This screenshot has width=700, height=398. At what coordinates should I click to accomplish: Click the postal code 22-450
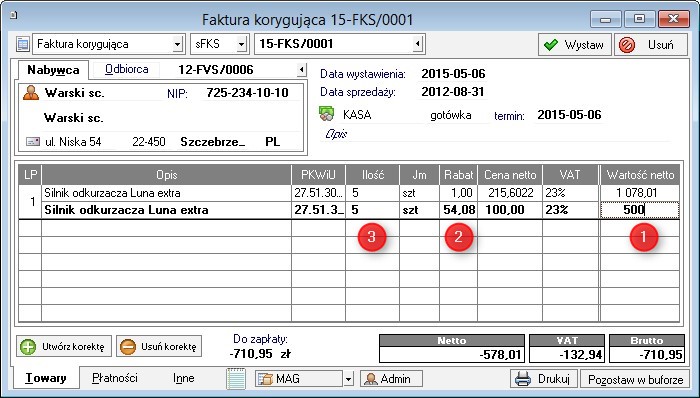(x=149, y=142)
